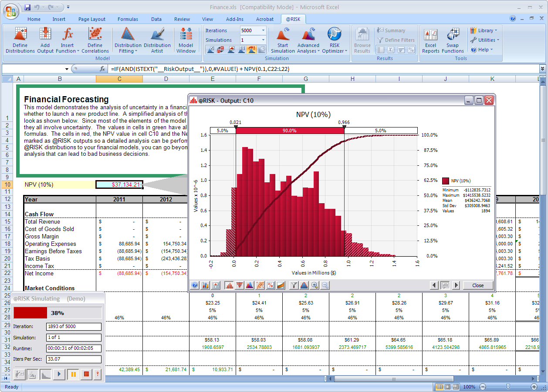This screenshot has height=392, width=548.
Task: Click the percentile graph icon
Action: coord(270,285)
